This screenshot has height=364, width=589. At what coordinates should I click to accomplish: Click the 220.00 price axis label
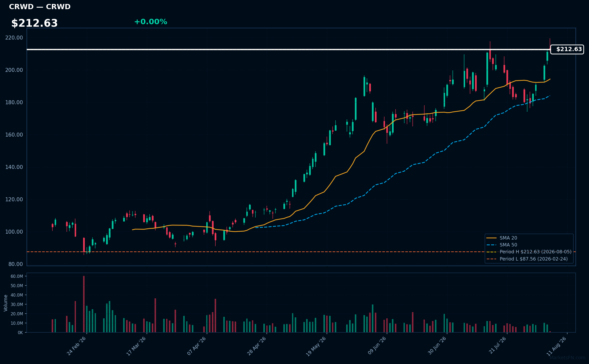click(x=14, y=38)
